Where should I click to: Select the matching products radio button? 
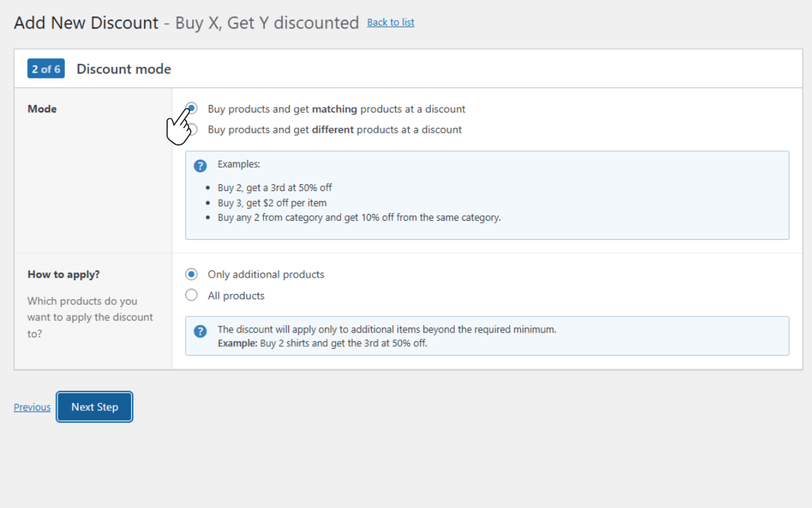point(192,108)
